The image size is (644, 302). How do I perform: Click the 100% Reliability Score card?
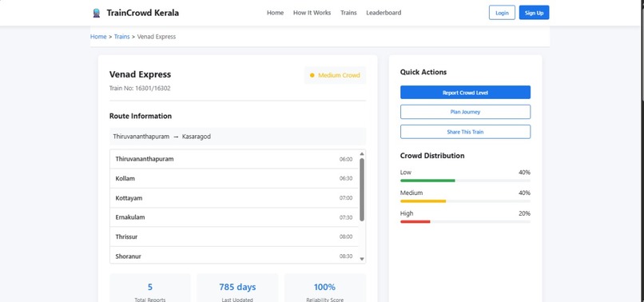pyautogui.click(x=324, y=288)
